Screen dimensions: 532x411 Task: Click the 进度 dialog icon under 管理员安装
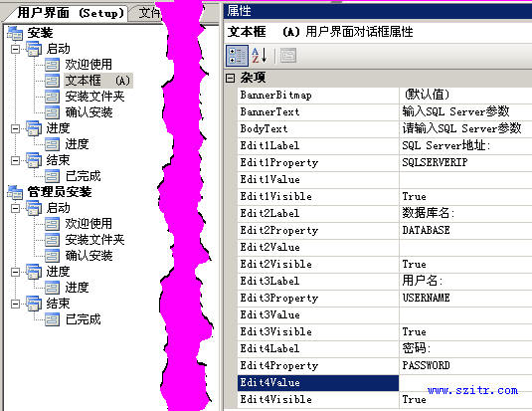[x=52, y=288]
